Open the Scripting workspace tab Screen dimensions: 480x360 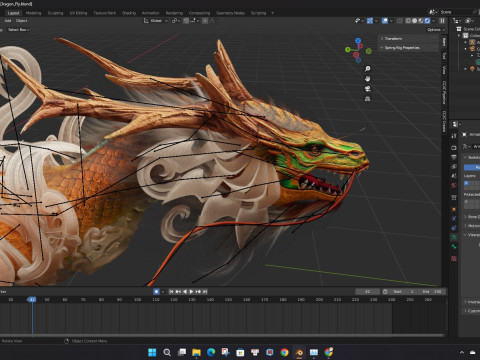tap(258, 13)
